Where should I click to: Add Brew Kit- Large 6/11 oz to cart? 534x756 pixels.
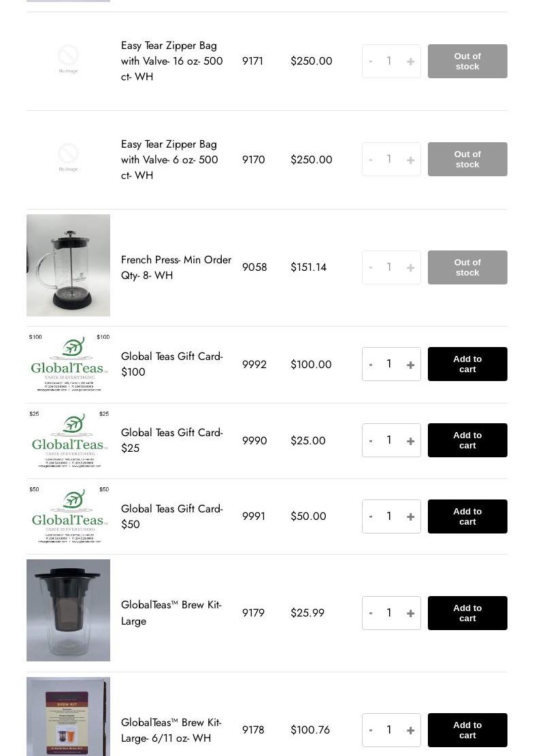(x=467, y=730)
